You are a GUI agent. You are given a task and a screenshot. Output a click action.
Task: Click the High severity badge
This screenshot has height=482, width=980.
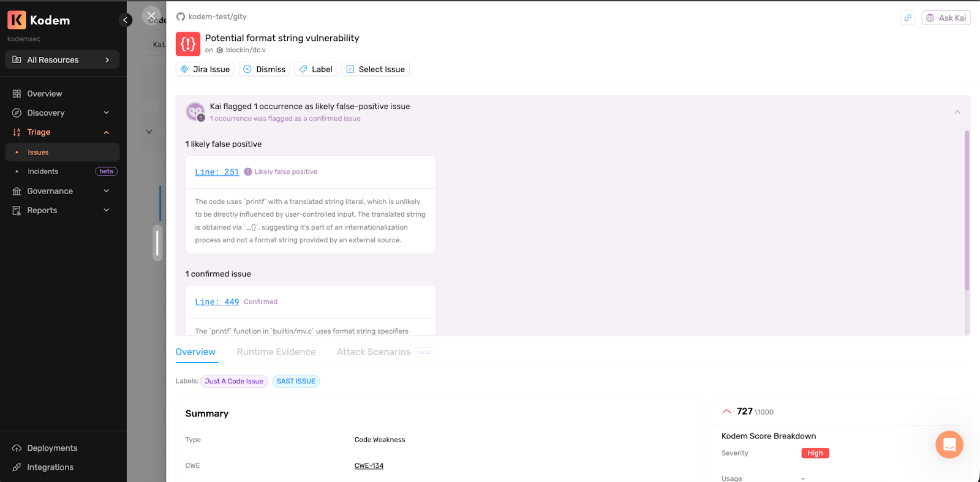[815, 453]
